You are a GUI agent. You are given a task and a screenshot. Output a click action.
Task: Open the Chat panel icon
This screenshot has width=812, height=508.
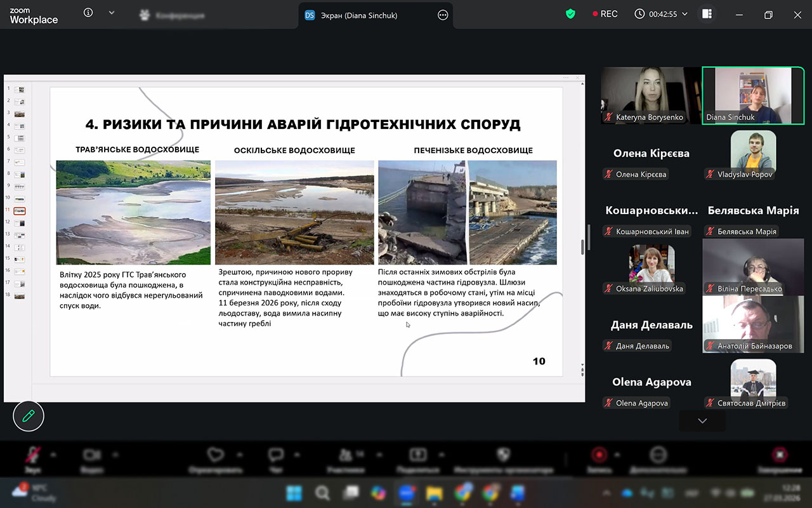(x=275, y=455)
